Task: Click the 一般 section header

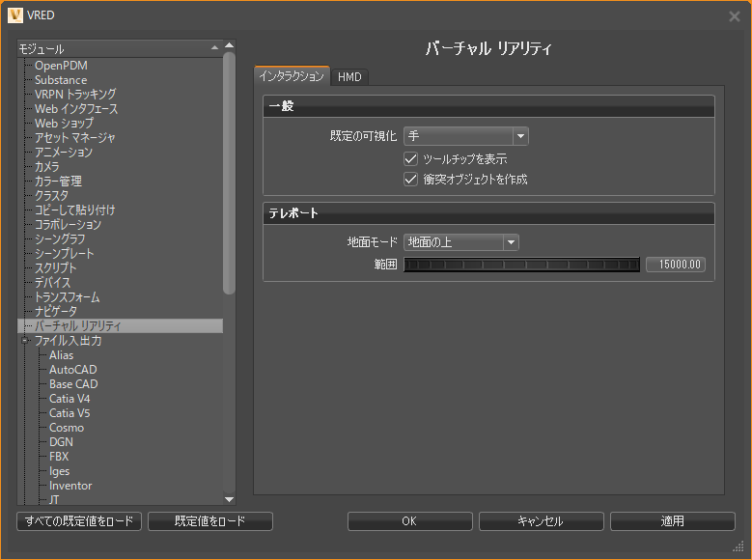Action: pyautogui.click(x=488, y=106)
